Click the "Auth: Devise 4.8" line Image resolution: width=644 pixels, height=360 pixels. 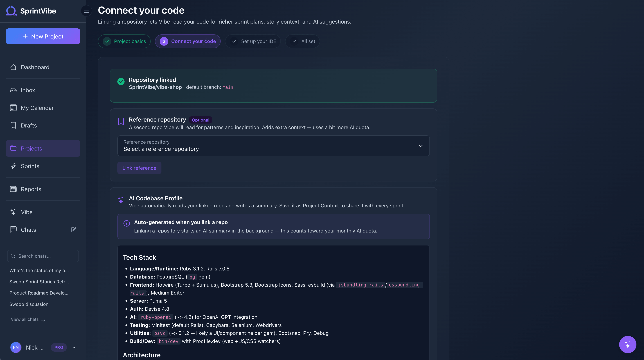150,309
